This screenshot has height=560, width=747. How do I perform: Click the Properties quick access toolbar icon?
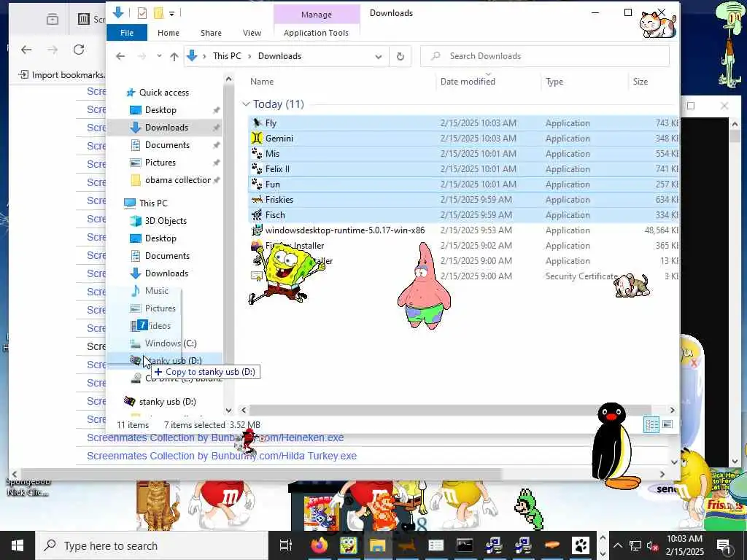[142, 13]
